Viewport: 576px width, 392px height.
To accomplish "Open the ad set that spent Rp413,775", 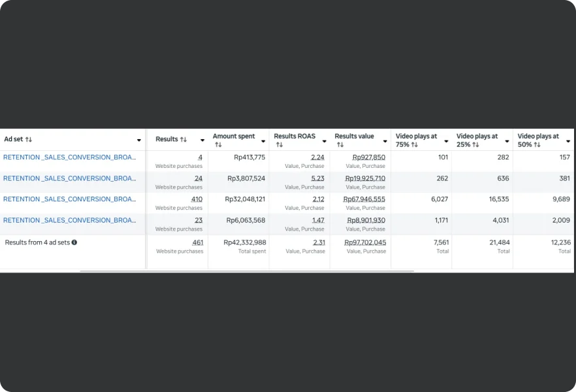I will click(69, 157).
